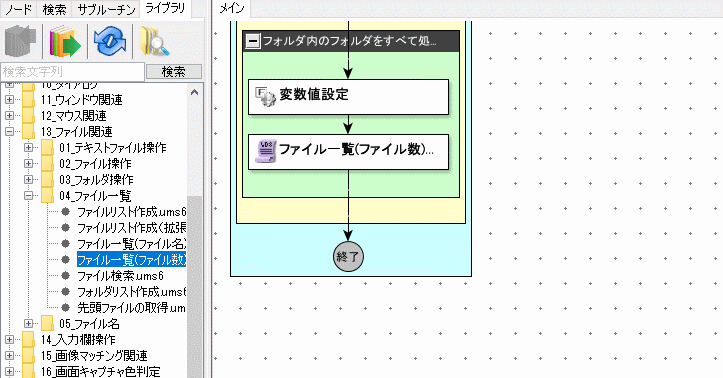
Task: Click the books with green arrow icon
Action: (65, 41)
